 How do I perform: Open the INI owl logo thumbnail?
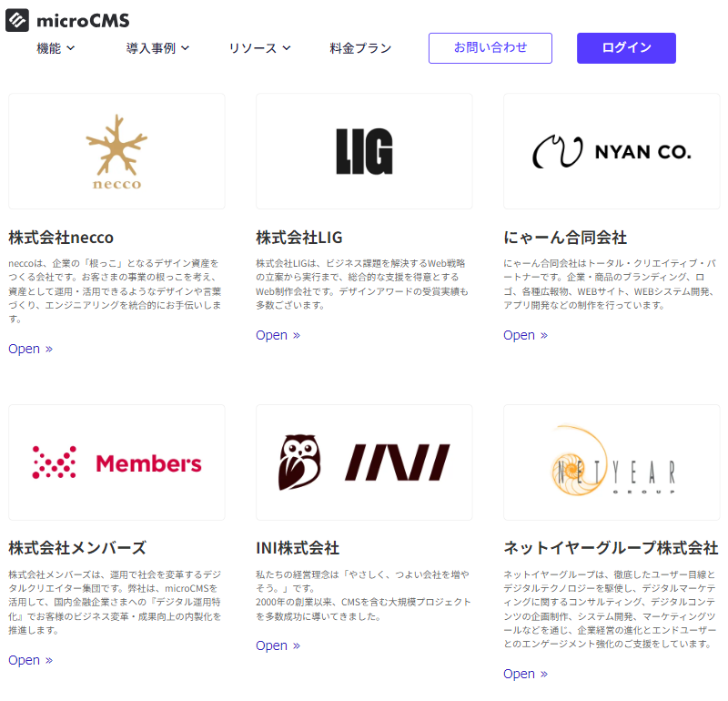point(364,462)
